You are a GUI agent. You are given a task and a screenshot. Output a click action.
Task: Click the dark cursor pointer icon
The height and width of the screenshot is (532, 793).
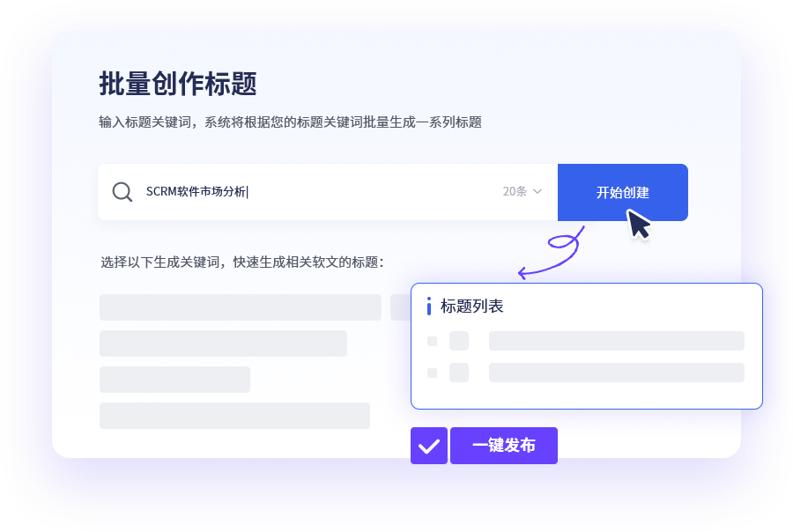(639, 225)
